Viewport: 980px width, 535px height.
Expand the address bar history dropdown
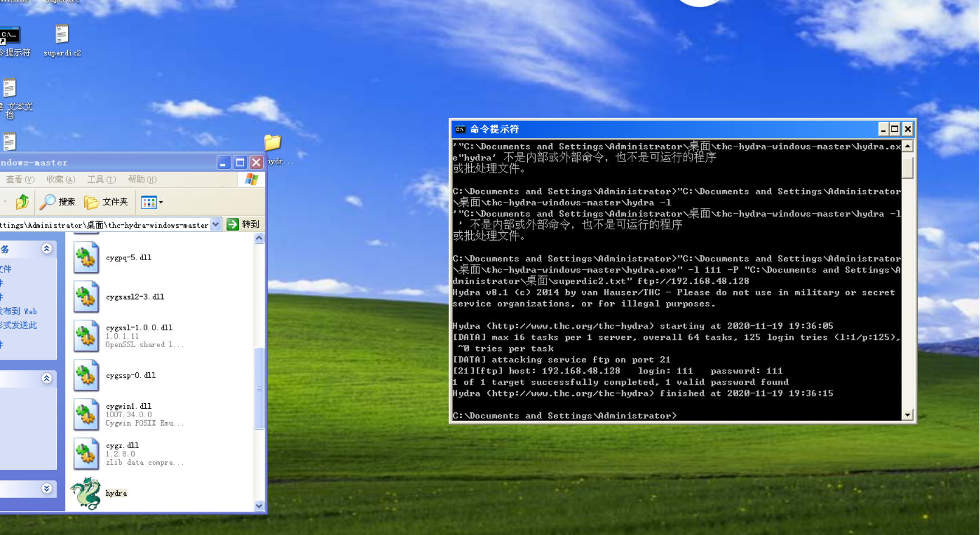pyautogui.click(x=216, y=225)
